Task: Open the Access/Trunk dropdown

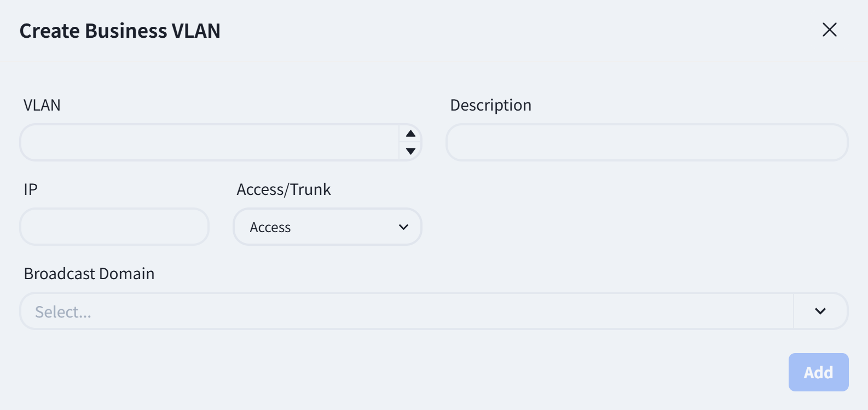Action: (x=327, y=227)
